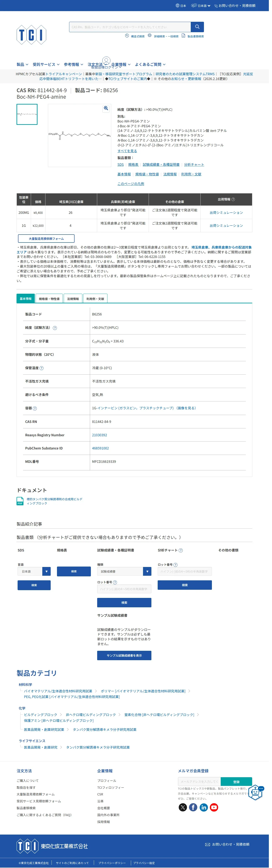272x868 pixels.
Task: Switch to the 規格値・物性値 tab
Action: pyautogui.click(x=50, y=302)
